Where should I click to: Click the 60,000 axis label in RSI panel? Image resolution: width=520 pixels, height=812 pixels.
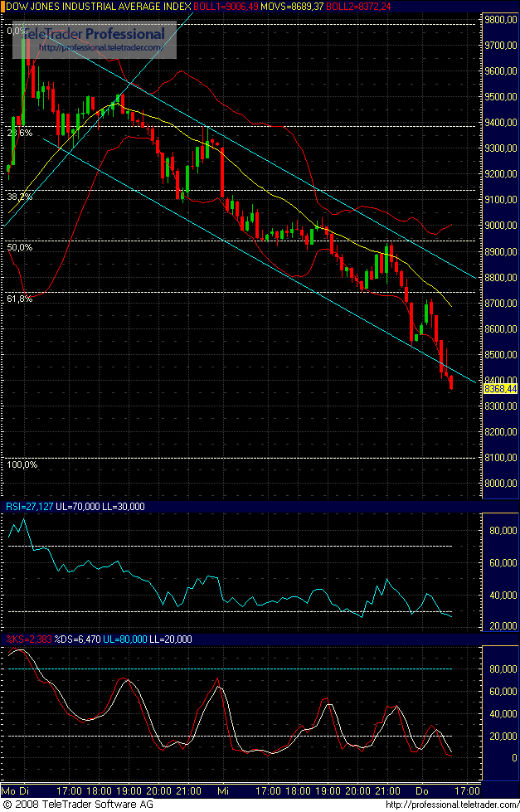(503, 563)
